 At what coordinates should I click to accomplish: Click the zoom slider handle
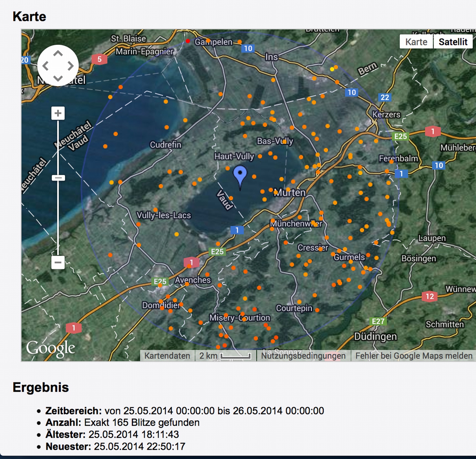click(58, 178)
